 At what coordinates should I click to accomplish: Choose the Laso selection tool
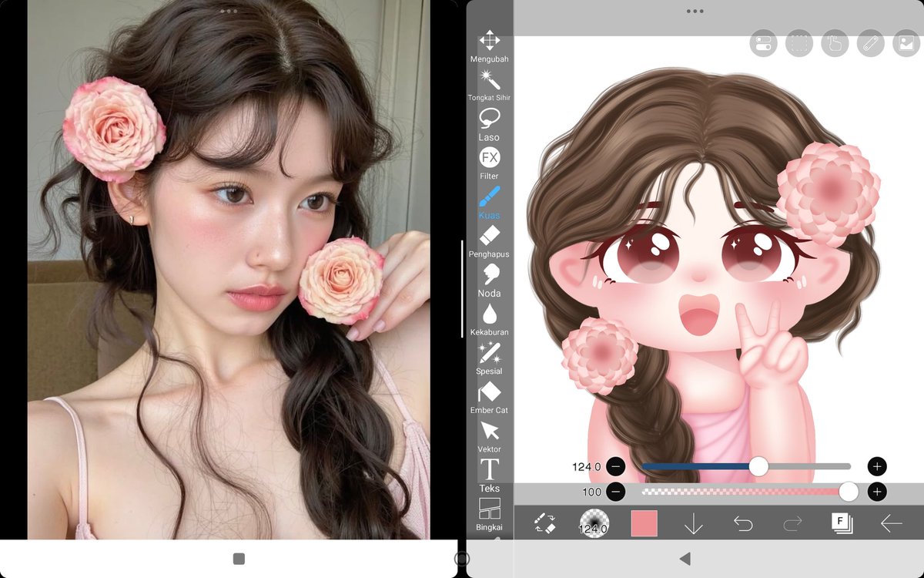[489, 124]
